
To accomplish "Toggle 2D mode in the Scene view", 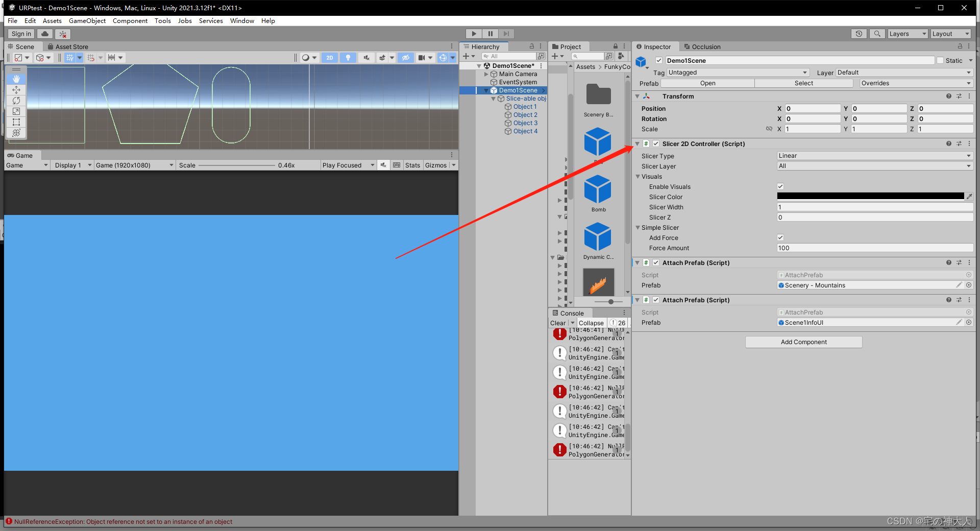I will [330, 57].
